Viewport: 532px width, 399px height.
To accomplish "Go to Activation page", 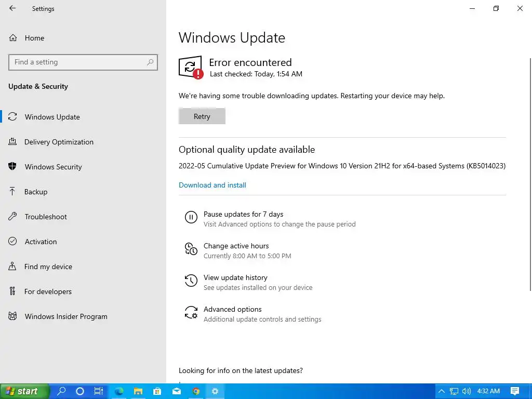I will click(x=41, y=242).
